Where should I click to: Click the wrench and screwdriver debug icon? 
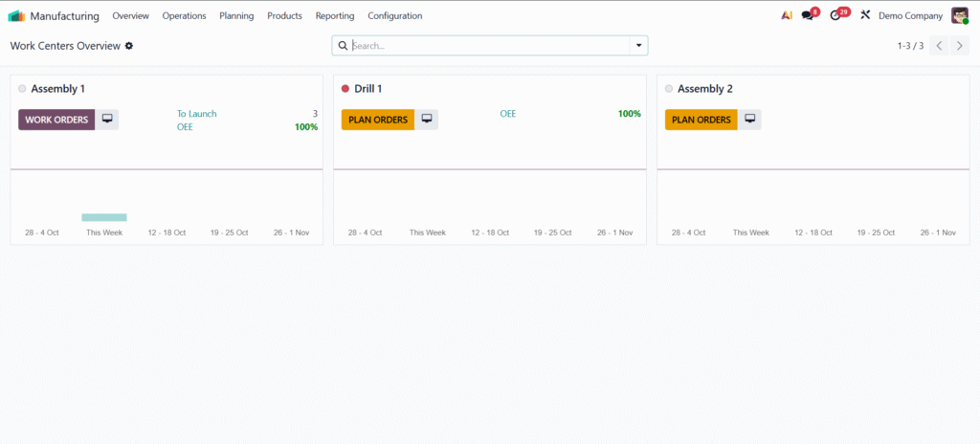click(x=865, y=15)
